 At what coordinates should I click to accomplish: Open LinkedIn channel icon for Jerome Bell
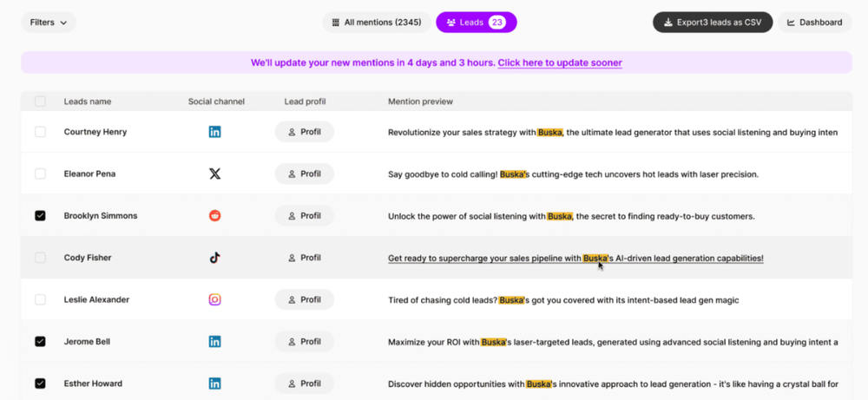214,342
